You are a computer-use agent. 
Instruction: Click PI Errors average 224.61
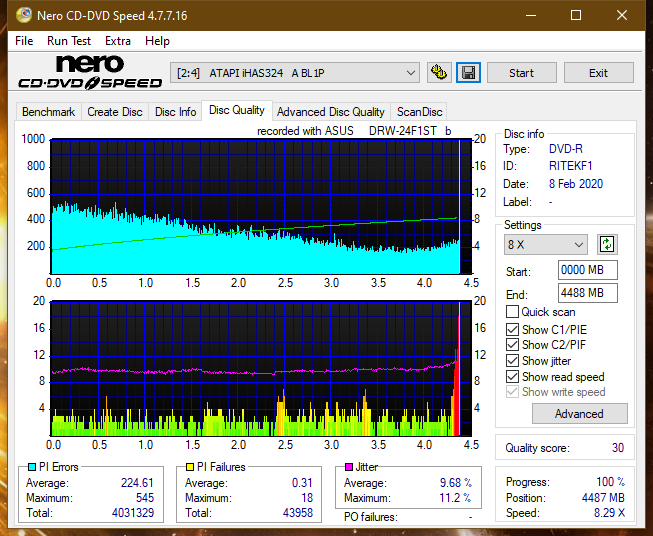[137, 483]
